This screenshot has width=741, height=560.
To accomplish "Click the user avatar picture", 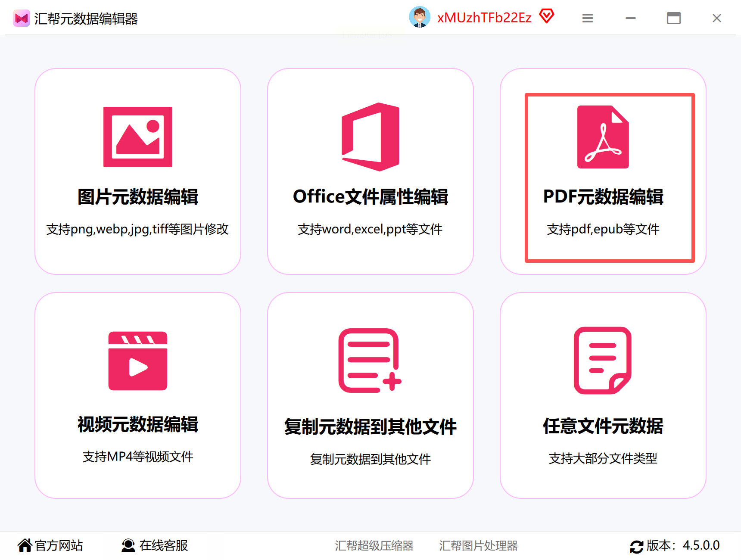I will point(420,17).
